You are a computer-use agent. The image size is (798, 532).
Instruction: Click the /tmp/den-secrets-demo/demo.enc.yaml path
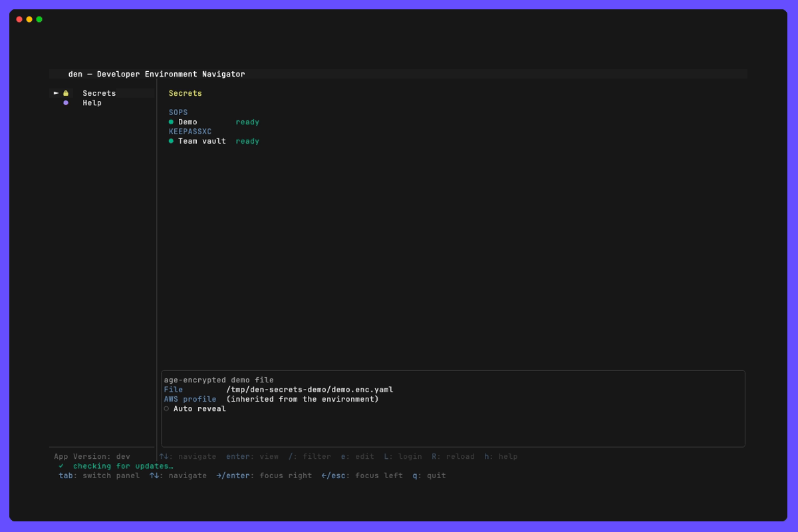310,390
